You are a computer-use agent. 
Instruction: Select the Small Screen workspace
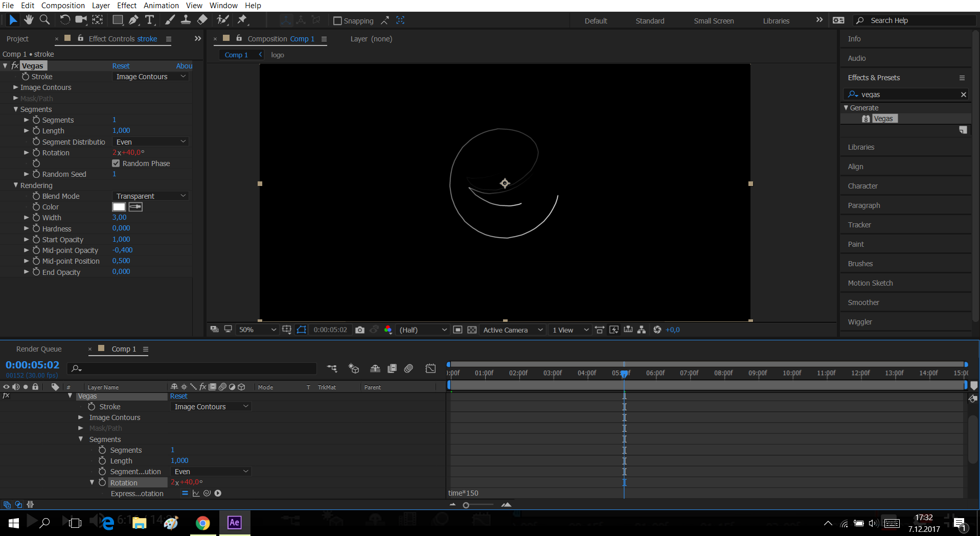714,21
